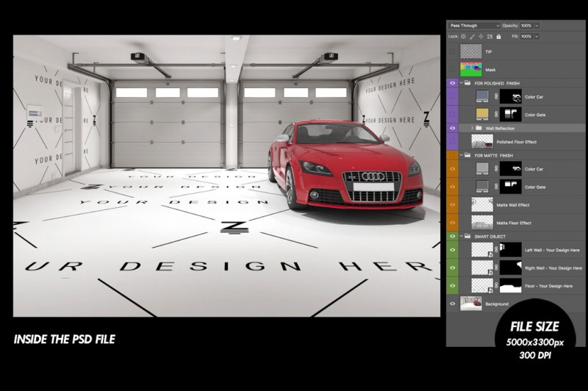The height and width of the screenshot is (391, 588).
Task: Hide the FOR POLISHED FINISH group
Action: tap(453, 83)
